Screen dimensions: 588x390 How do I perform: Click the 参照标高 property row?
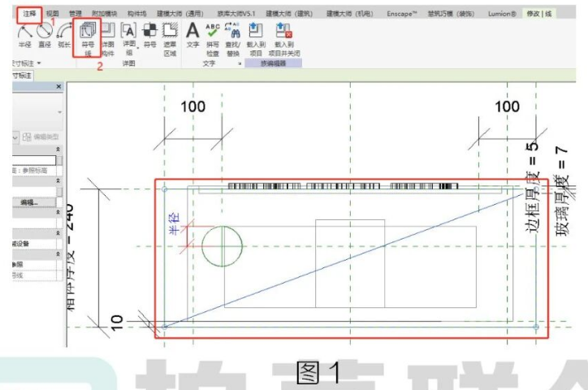point(34,171)
